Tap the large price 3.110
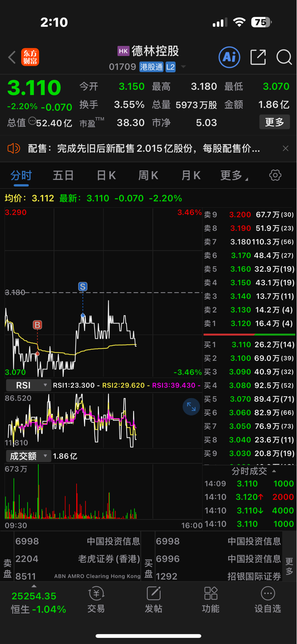This screenshot has height=644, width=297. pos(34,88)
